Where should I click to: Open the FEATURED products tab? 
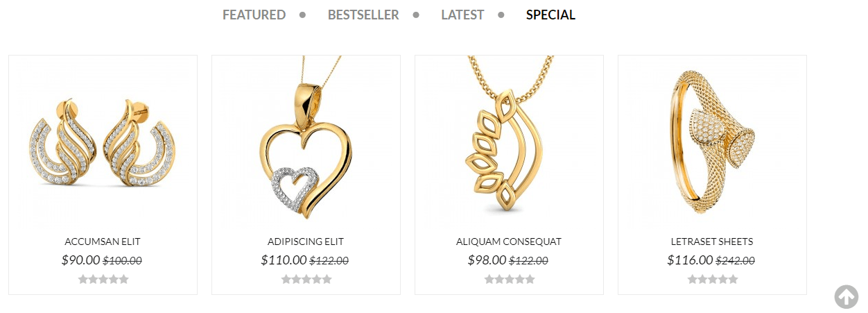(x=254, y=15)
